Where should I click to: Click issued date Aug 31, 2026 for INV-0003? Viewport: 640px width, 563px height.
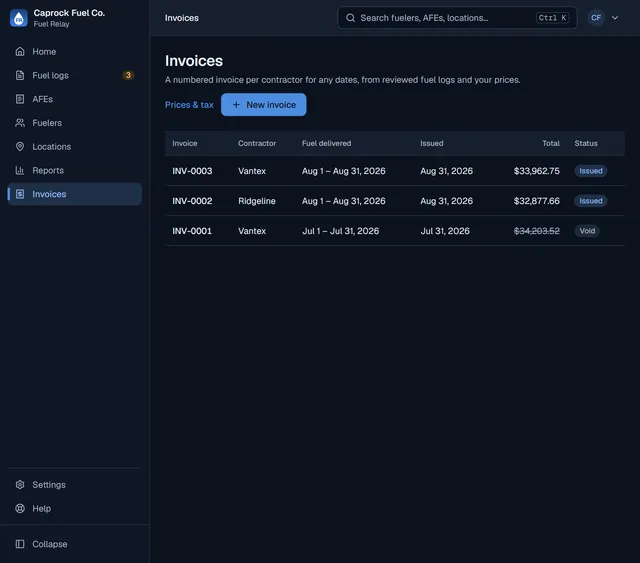tap(447, 171)
